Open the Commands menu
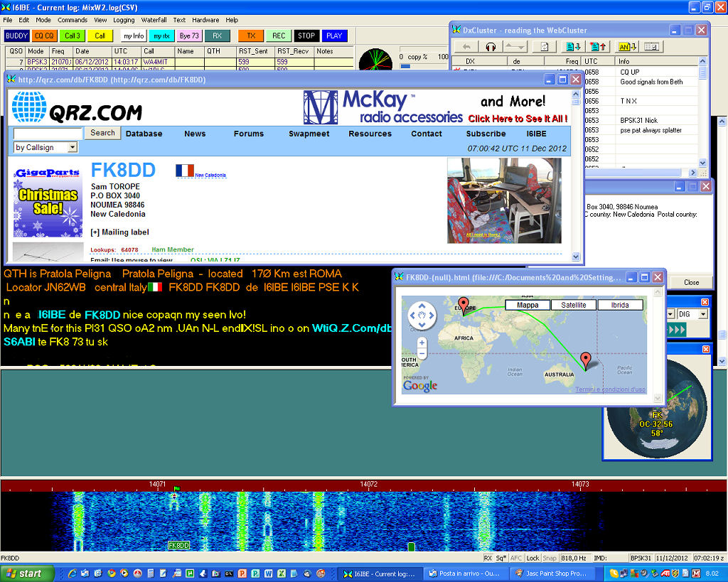This screenshot has height=582, width=728. [x=73, y=20]
